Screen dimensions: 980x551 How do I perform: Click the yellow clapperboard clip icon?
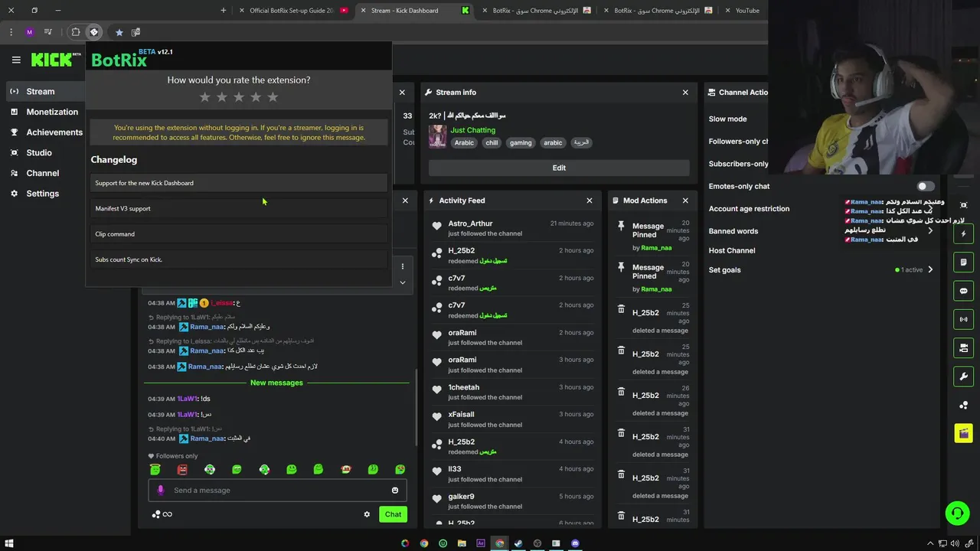coord(963,433)
